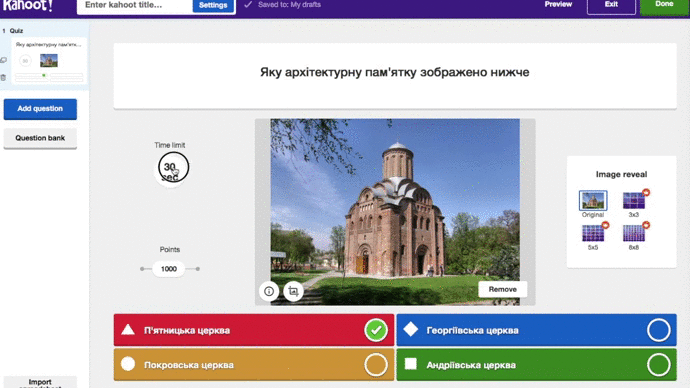
Task: Open the image info icon
Action: point(269,291)
